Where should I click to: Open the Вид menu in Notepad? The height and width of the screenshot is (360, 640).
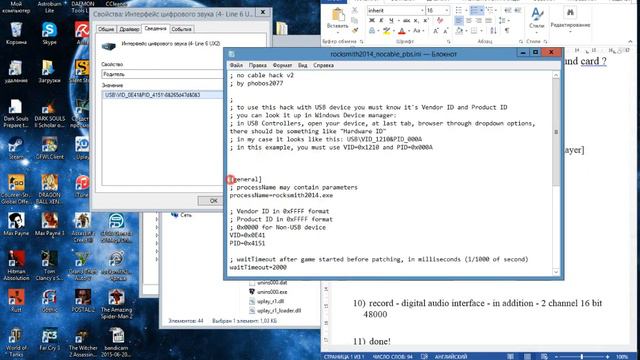click(302, 65)
